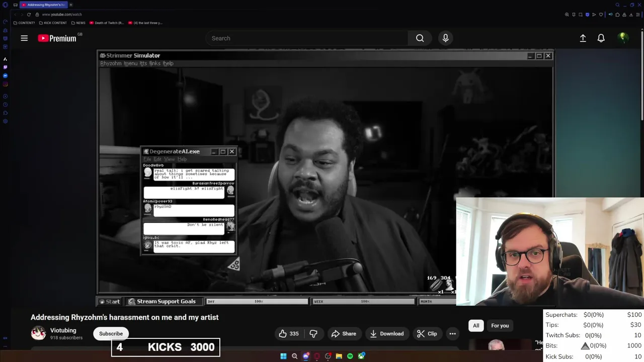Share this video
This screenshot has width=644, height=362.
344,333
